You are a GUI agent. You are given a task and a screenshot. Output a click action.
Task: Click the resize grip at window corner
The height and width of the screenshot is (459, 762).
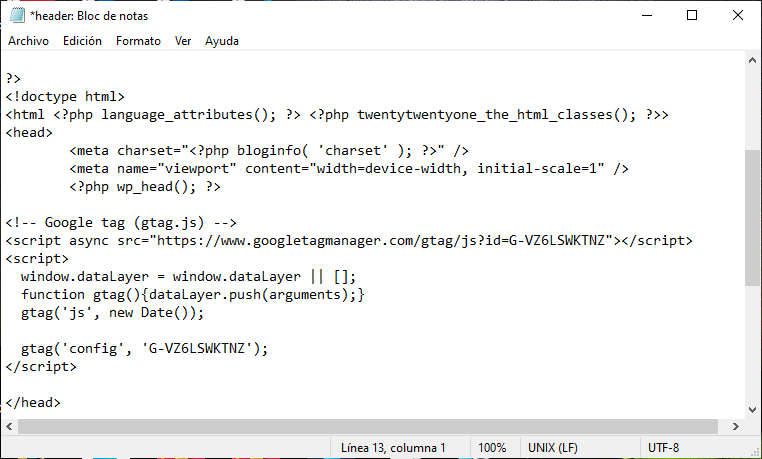[x=753, y=450]
